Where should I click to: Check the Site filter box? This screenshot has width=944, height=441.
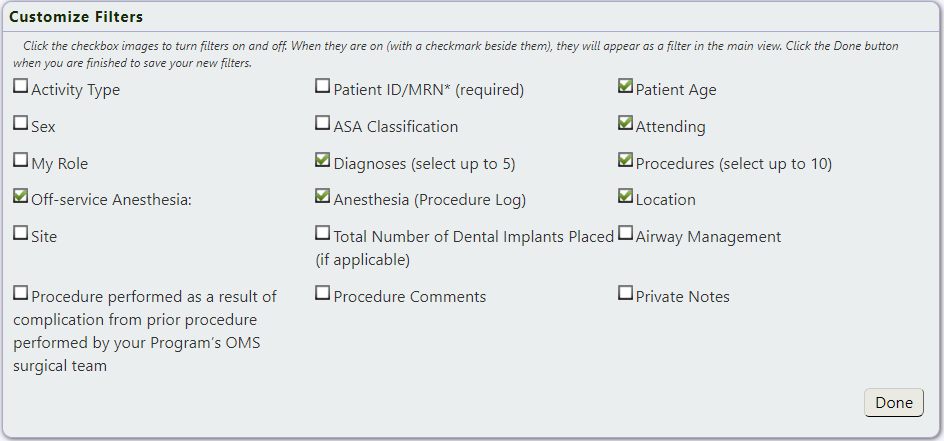pos(20,232)
